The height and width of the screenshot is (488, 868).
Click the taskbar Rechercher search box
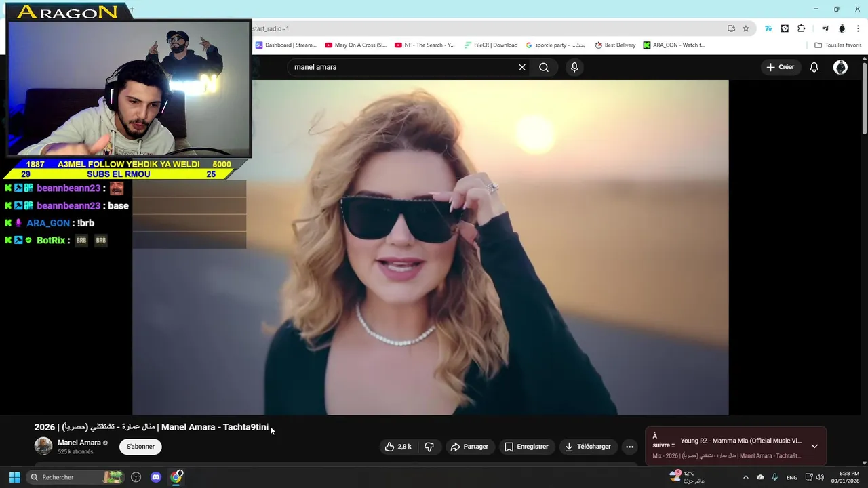coord(75,477)
